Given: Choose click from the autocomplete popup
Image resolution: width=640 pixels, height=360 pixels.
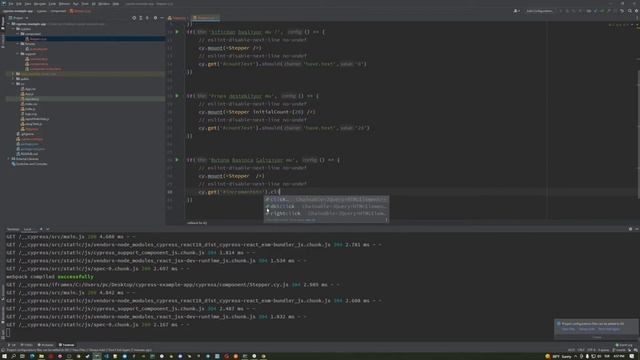Looking at the screenshot, I should 326,200.
